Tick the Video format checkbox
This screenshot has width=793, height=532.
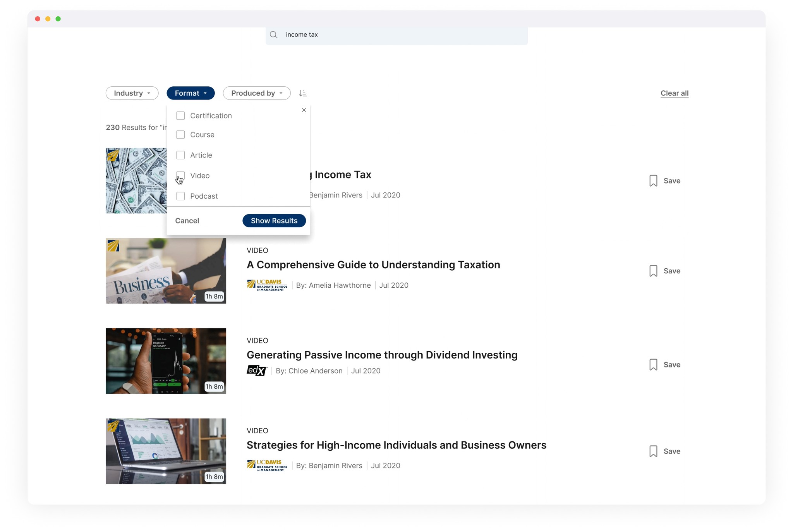coord(180,175)
